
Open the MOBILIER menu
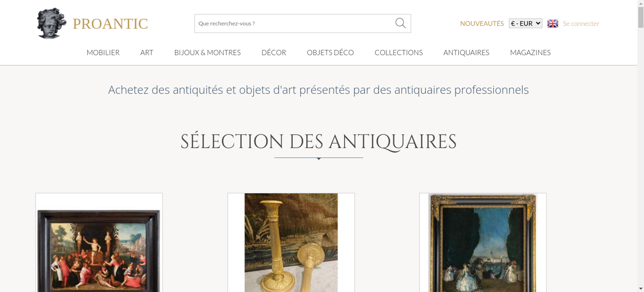point(103,52)
